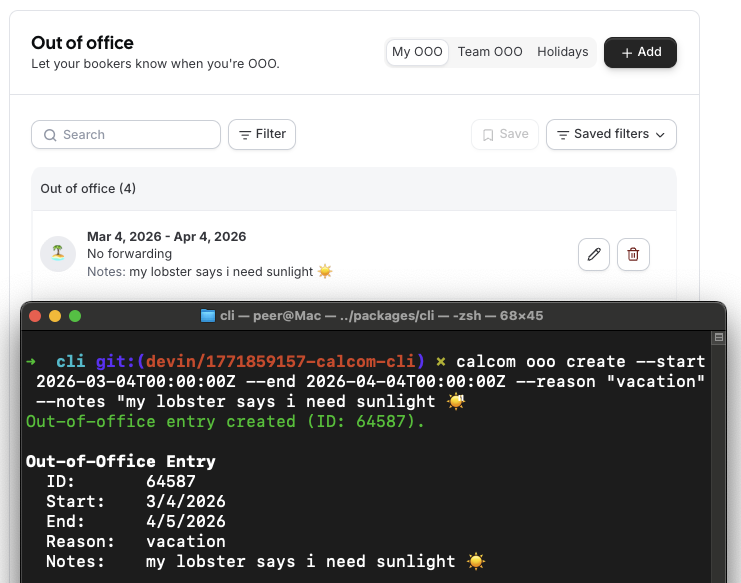
Task: Click the 'Mar 4, 2026 - Apr 4, 2026' date text
Action: point(166,236)
